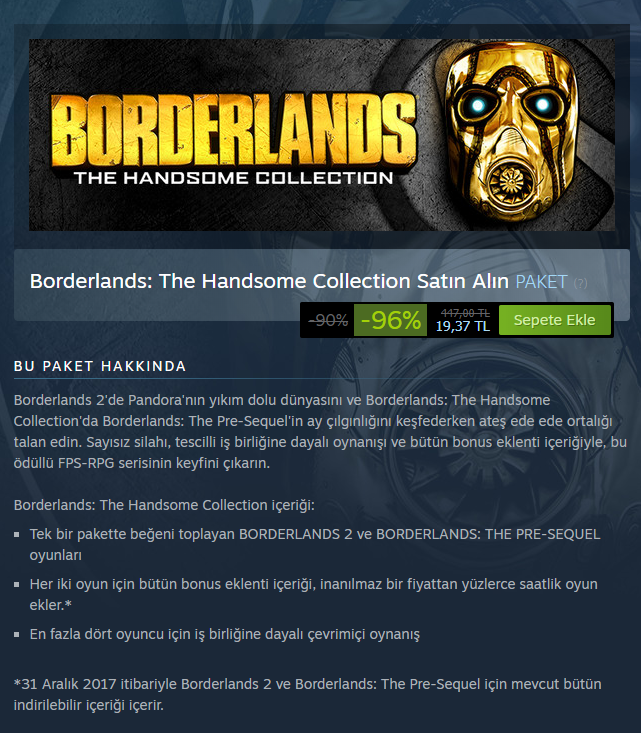The width and height of the screenshot is (641, 733).
Task: Click the original price 447,00 TL
Action: [x=465, y=313]
